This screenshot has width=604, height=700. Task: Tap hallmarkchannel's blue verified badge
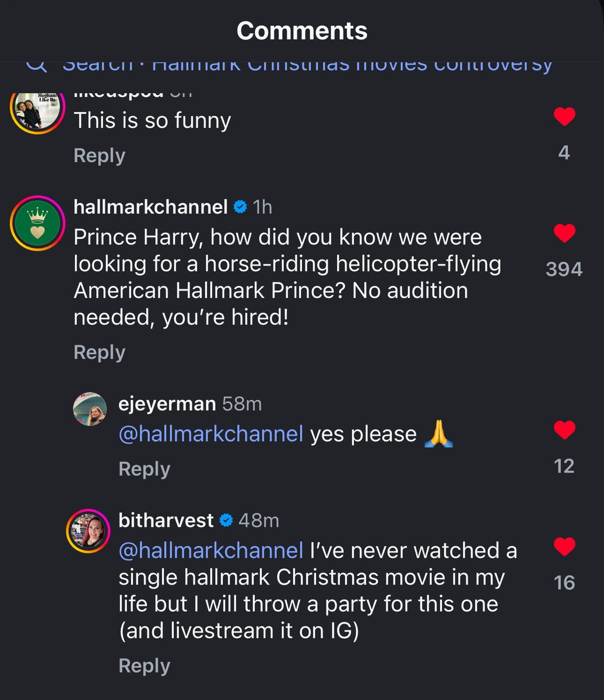pyautogui.click(x=240, y=206)
